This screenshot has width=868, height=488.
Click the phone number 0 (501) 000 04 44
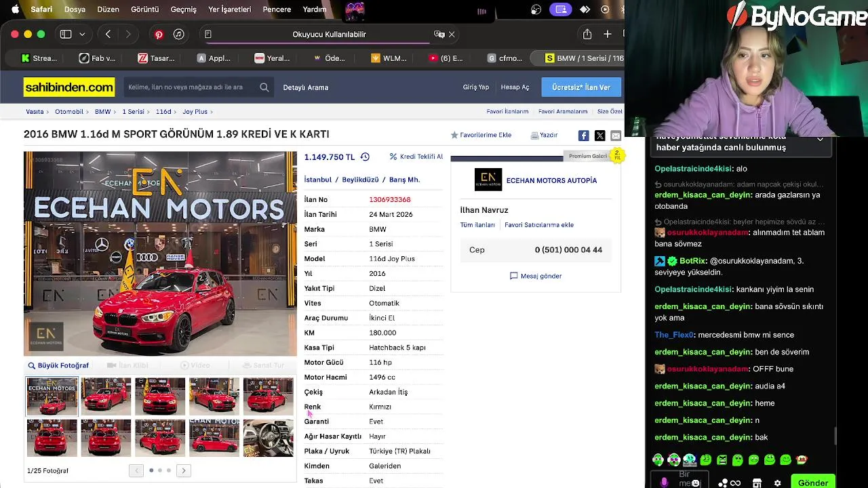(x=568, y=250)
